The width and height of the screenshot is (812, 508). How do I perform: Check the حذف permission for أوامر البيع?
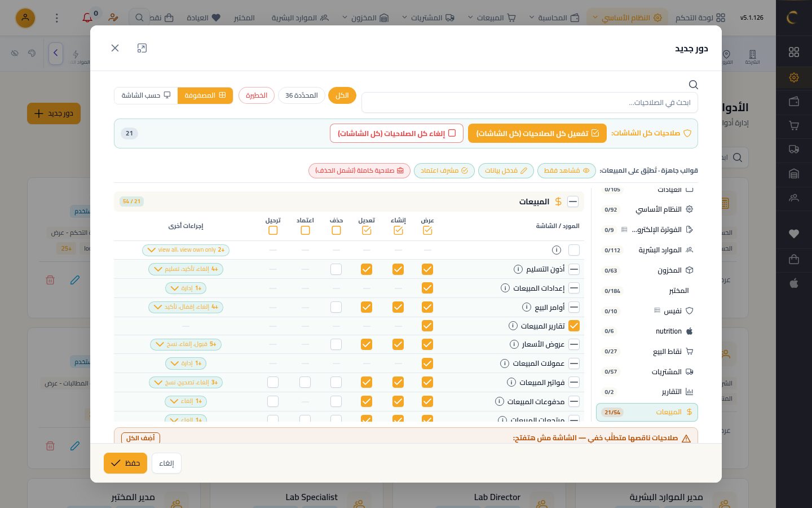pos(336,307)
